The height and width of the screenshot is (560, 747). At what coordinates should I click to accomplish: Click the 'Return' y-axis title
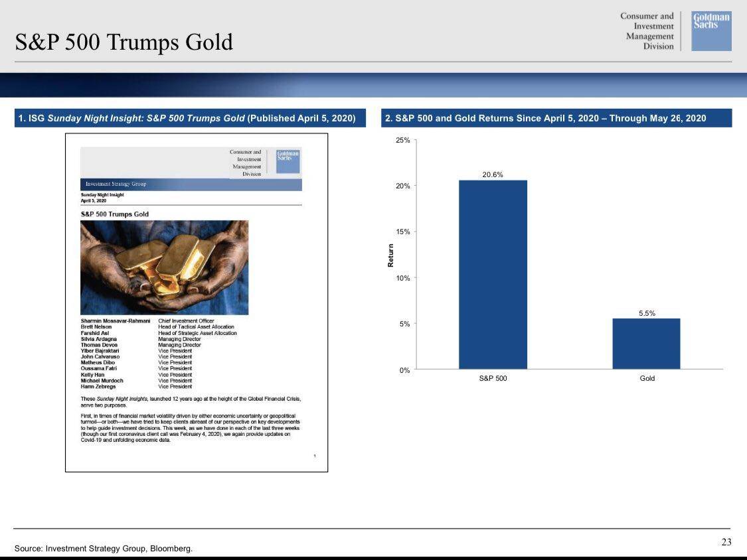pos(390,255)
